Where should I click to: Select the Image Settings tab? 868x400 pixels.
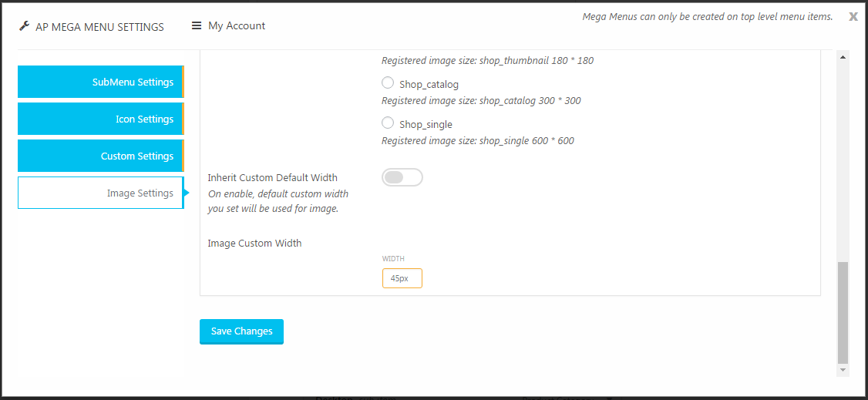(x=101, y=193)
